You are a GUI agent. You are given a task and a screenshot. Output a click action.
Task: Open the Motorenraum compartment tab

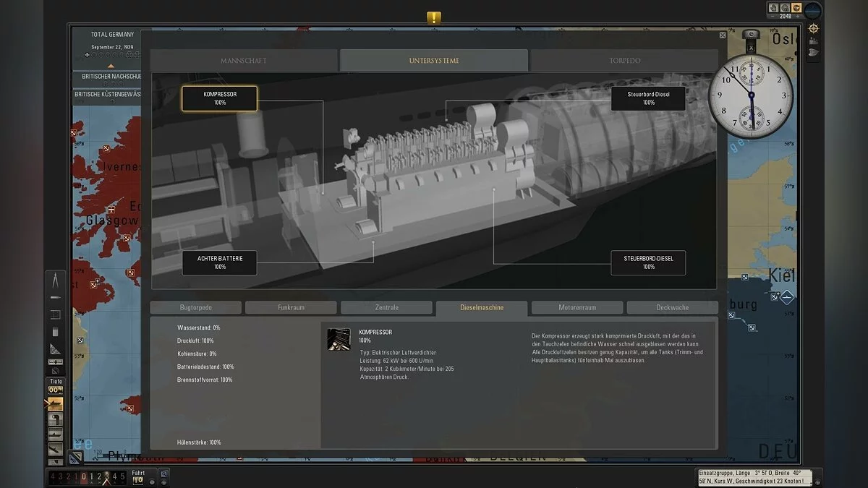pos(576,308)
